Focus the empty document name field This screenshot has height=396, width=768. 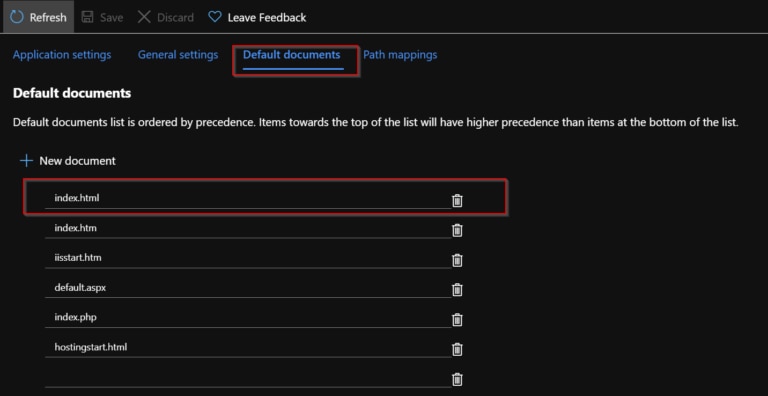click(x=248, y=377)
